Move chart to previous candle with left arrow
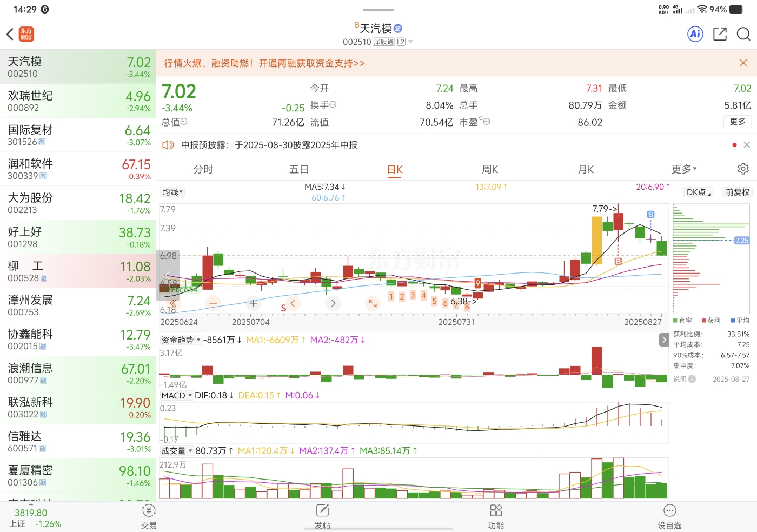The width and height of the screenshot is (757, 532). pyautogui.click(x=293, y=303)
